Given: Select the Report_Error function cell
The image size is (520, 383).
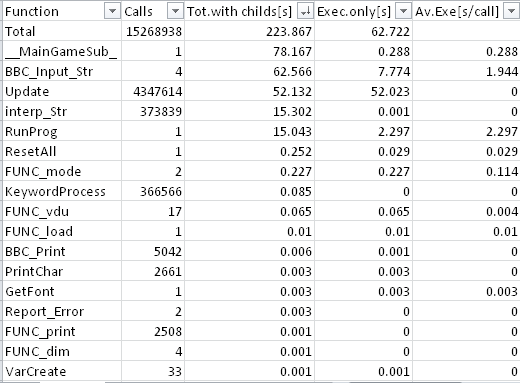Looking at the screenshot, I should (x=62, y=311).
